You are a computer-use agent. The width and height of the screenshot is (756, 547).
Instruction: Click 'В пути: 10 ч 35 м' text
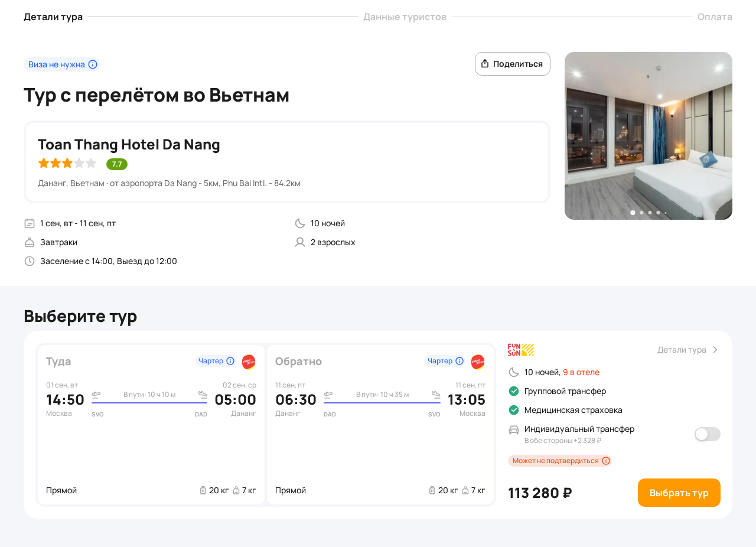click(x=382, y=395)
